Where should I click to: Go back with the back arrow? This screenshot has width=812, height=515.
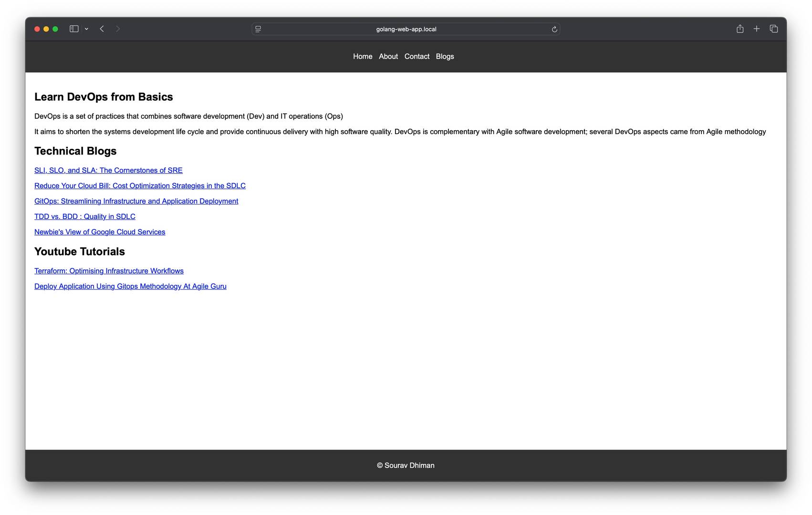click(x=102, y=29)
